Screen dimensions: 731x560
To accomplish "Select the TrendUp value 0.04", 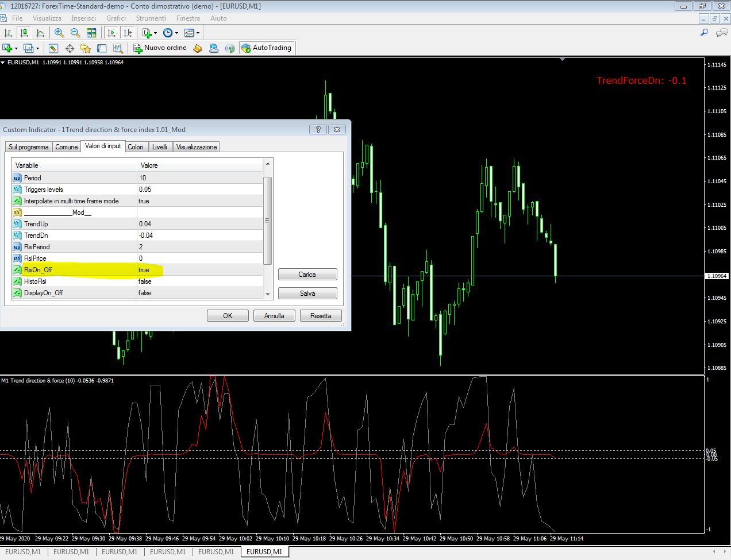I will [x=200, y=224].
